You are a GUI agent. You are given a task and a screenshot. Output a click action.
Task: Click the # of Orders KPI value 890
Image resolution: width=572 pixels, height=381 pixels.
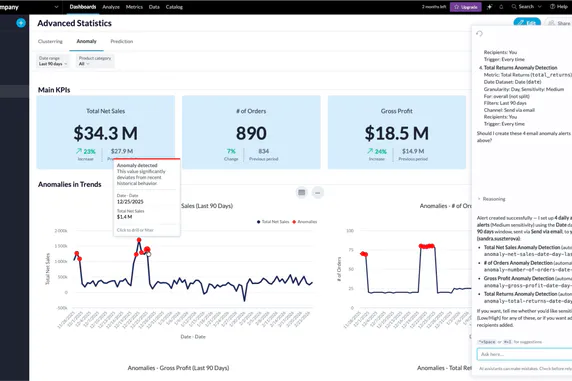coord(251,133)
